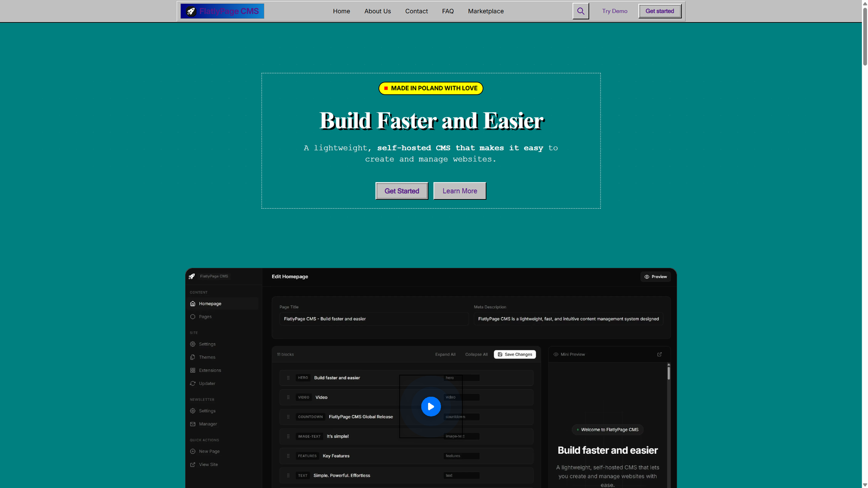The width and height of the screenshot is (868, 488).
Task: Click drag handle of Hero block
Action: (x=288, y=378)
